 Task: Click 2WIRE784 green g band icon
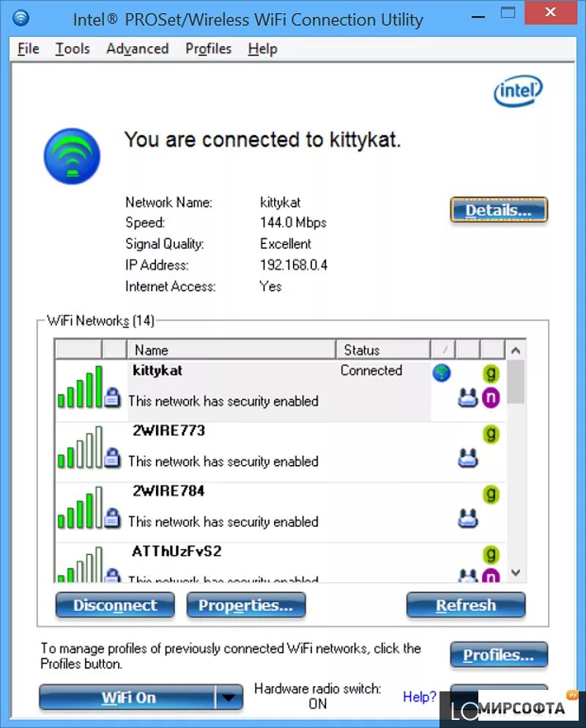pos(491,494)
